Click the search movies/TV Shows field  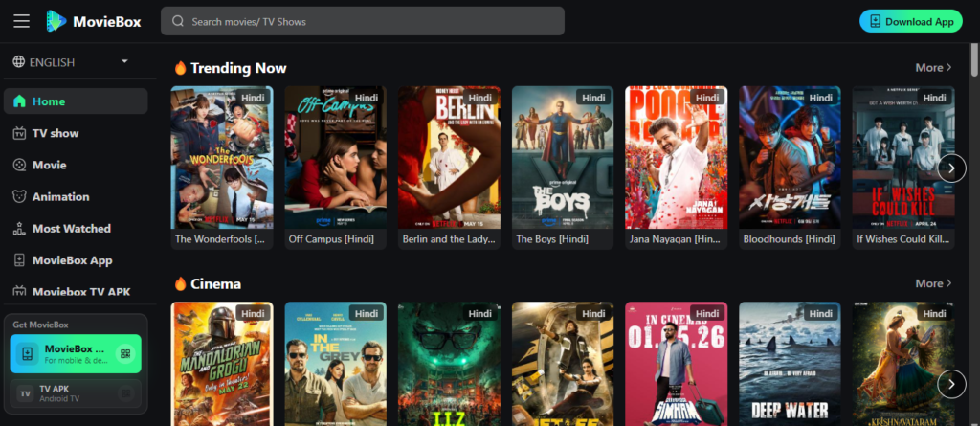363,21
